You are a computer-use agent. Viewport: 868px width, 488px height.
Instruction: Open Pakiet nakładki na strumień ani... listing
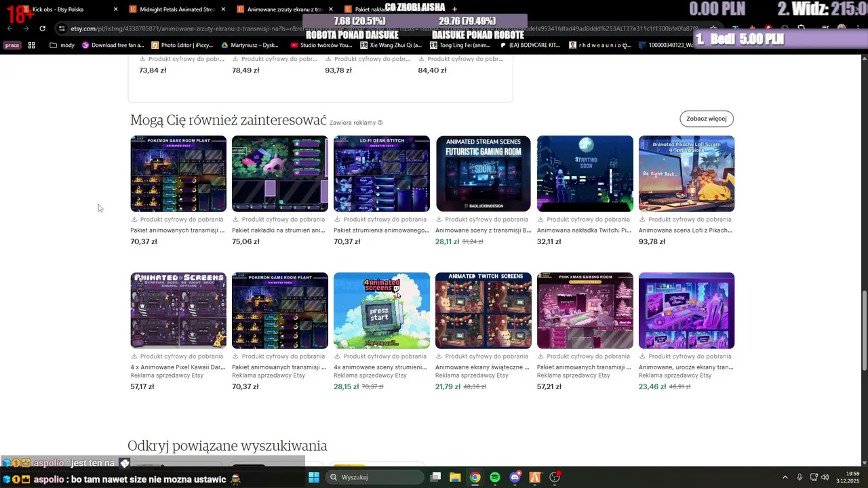pos(279,230)
